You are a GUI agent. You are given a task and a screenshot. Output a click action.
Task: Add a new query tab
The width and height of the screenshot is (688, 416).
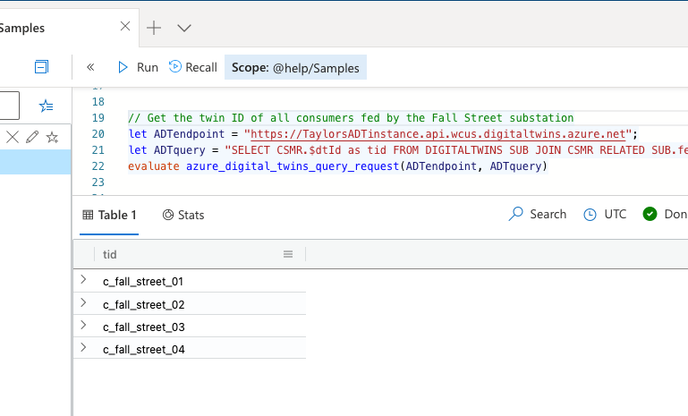pos(154,28)
